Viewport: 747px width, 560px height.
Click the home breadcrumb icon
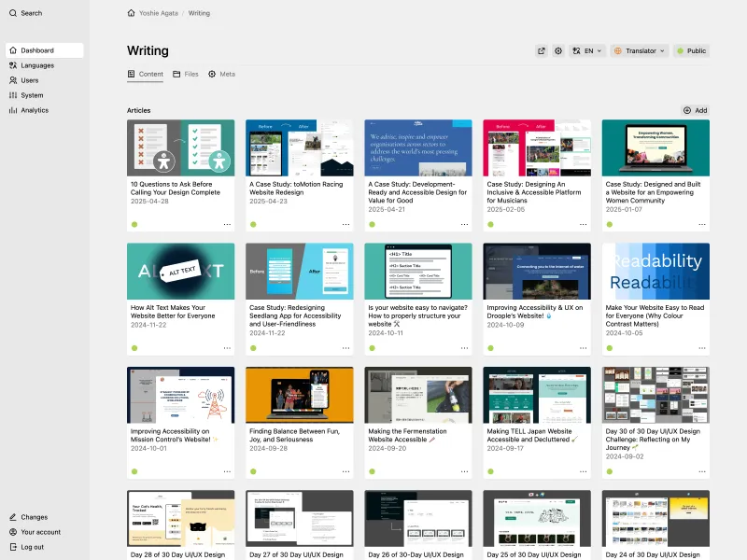[x=131, y=14]
